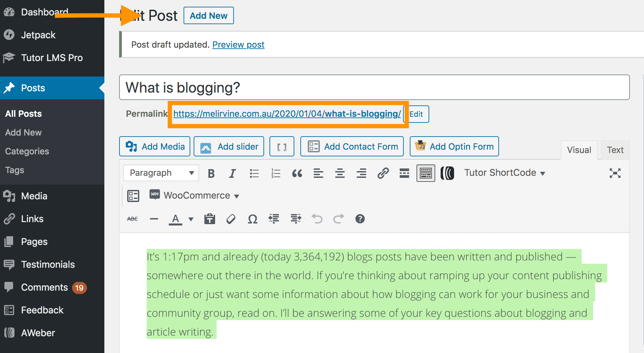Toggle bulleted list formatting
The width and height of the screenshot is (644, 353).
tap(254, 173)
